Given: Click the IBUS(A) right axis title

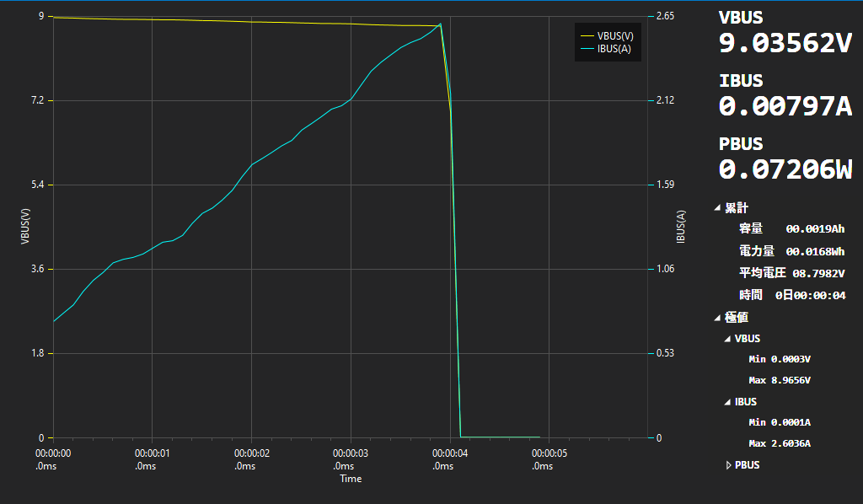Looking at the screenshot, I should click(681, 227).
